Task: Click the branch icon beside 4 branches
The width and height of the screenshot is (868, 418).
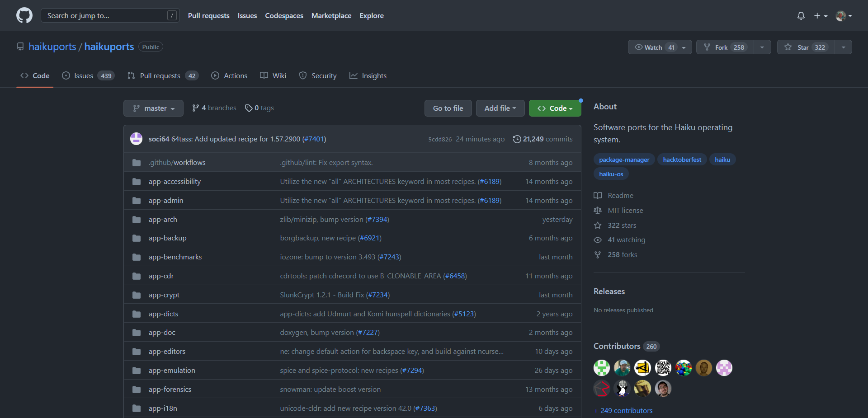Action: coord(195,108)
